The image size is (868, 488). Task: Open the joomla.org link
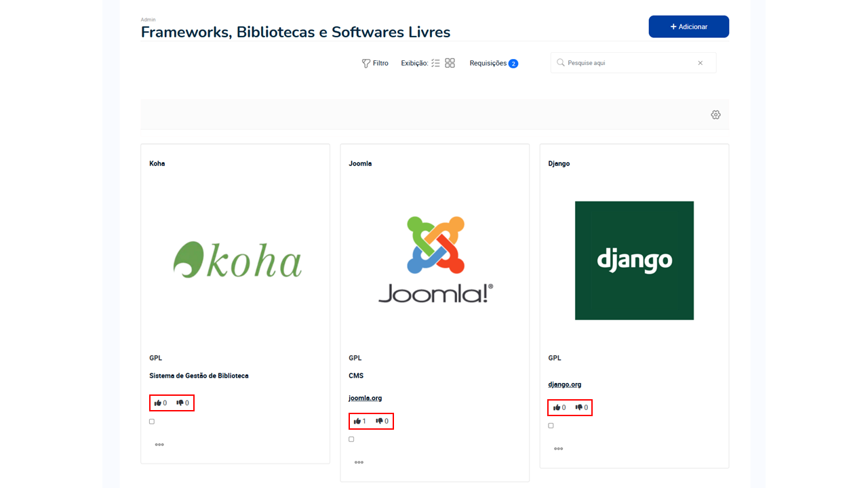click(366, 398)
